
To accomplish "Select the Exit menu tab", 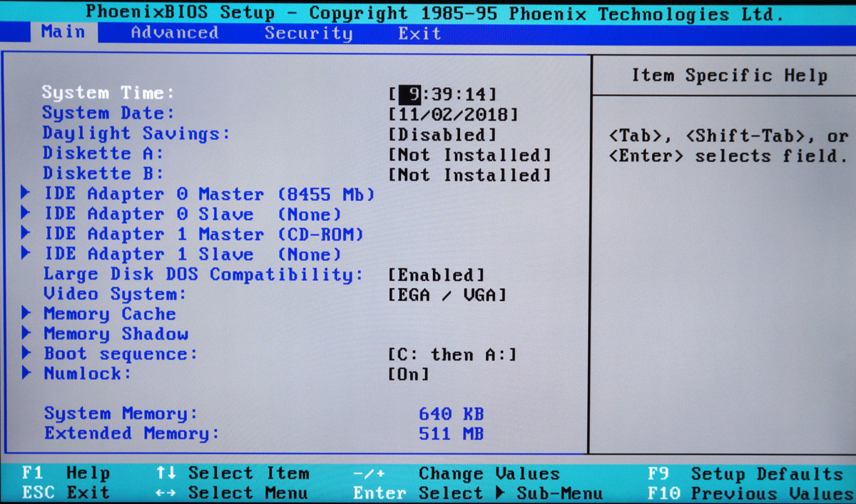I will (x=419, y=33).
